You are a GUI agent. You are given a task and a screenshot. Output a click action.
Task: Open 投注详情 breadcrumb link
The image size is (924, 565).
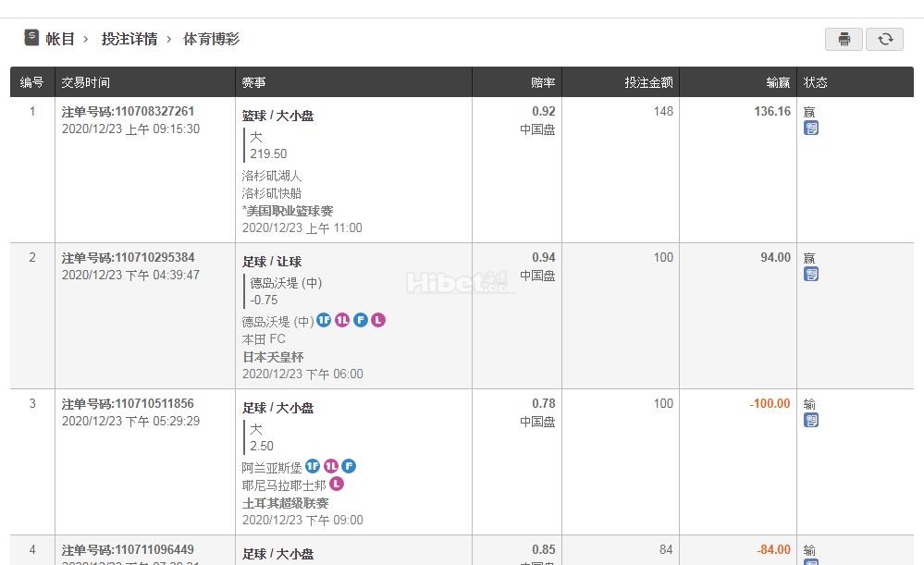coord(129,39)
